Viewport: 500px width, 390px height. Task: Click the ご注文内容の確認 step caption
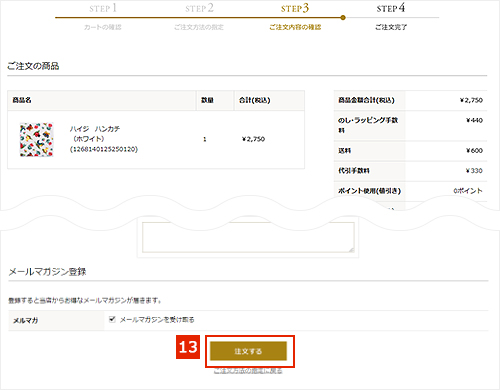[x=295, y=27]
